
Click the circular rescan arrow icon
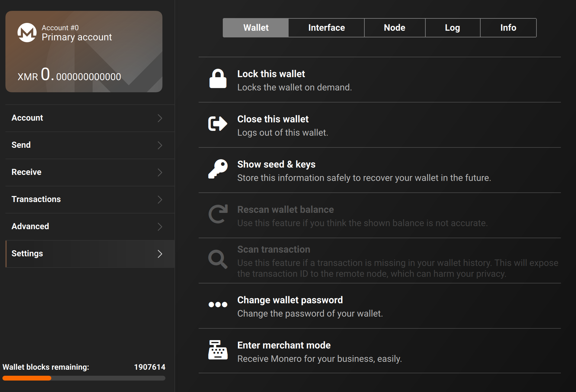tap(217, 215)
